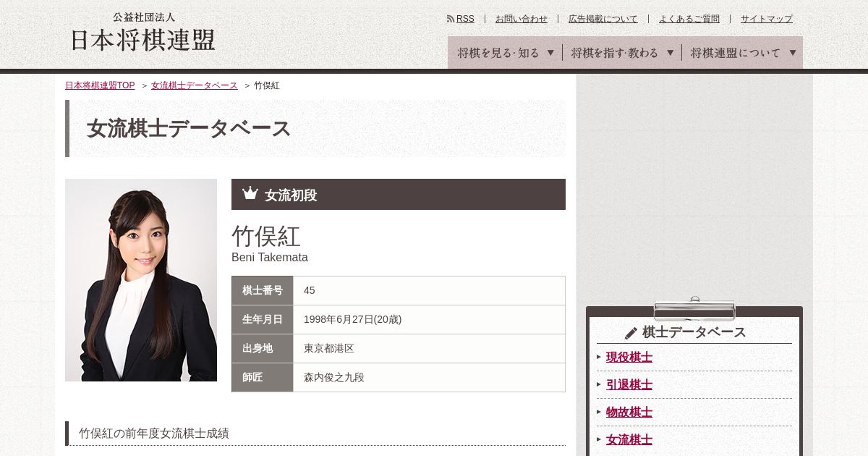Open 将棋連盟について menu

(743, 53)
